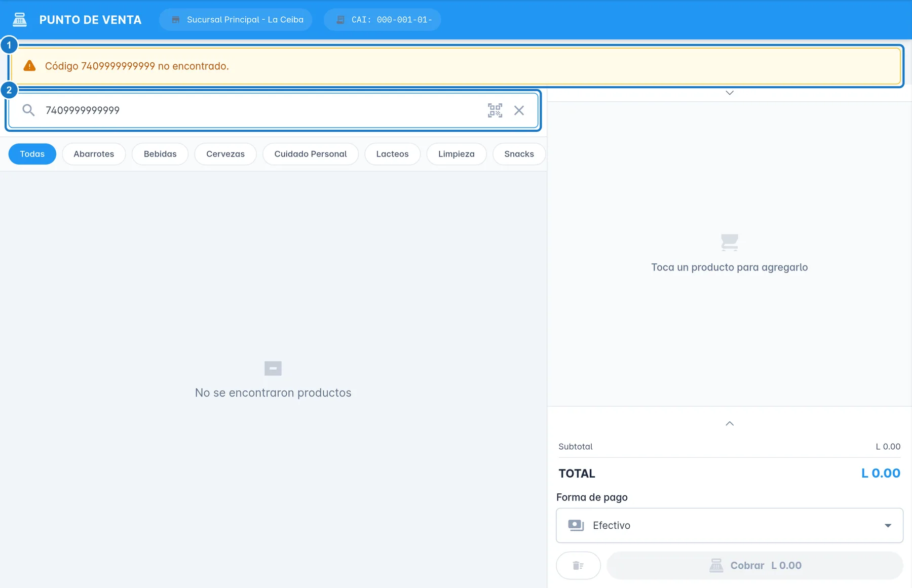The height and width of the screenshot is (588, 912).
Task: Expand the chevron above the cart
Action: coord(730,93)
